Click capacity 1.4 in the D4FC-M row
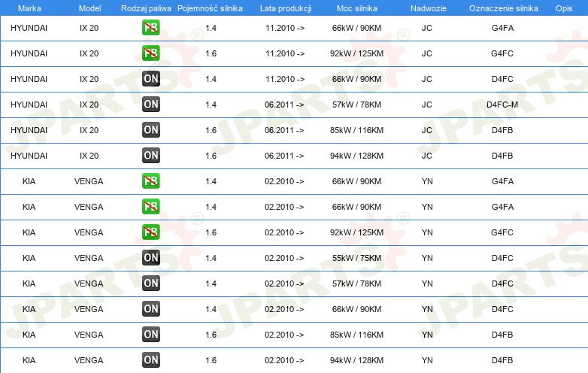588x373 pixels. [211, 105]
